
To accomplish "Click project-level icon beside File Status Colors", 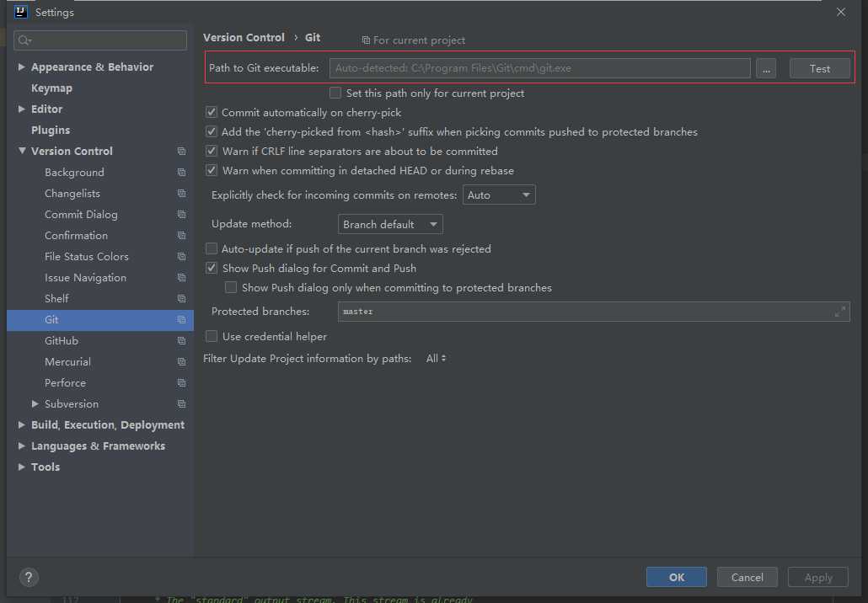I will [181, 256].
